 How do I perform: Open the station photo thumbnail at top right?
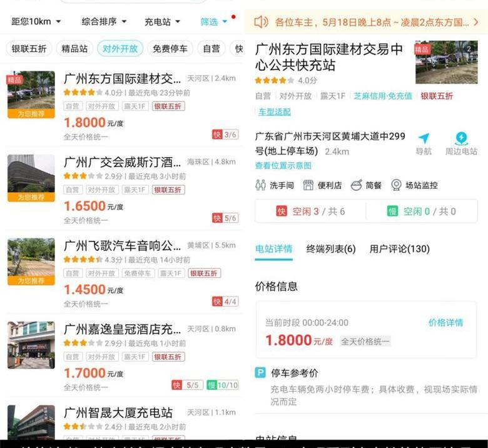tap(446, 63)
